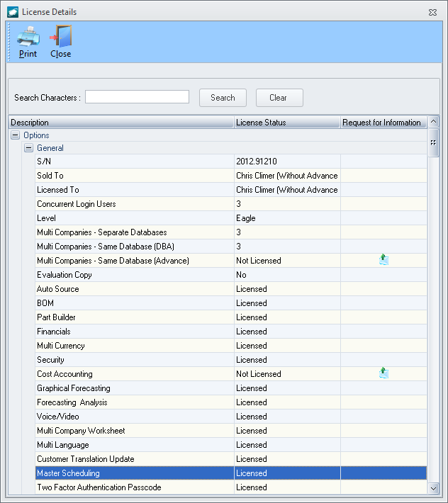Select the Licensed To row
Viewport: 448px width, 503px height.
coord(231,190)
